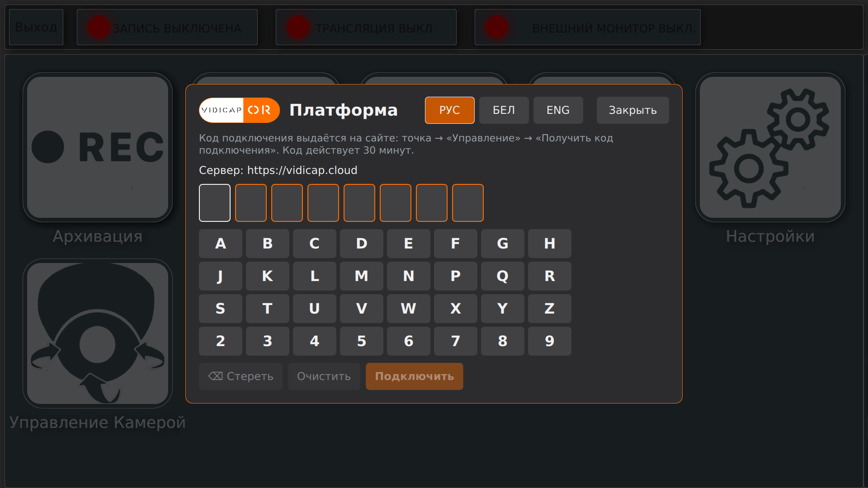Tap the digit 4 key

[x=315, y=341]
